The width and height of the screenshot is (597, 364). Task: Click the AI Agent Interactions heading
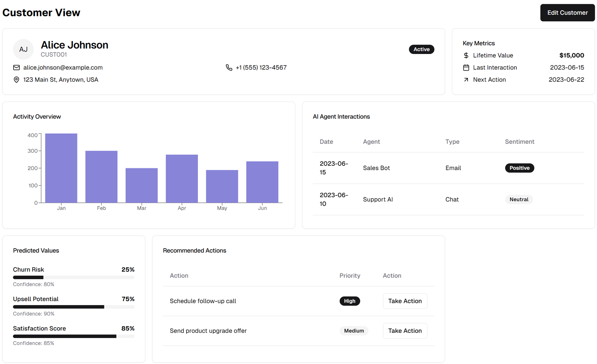(x=341, y=117)
